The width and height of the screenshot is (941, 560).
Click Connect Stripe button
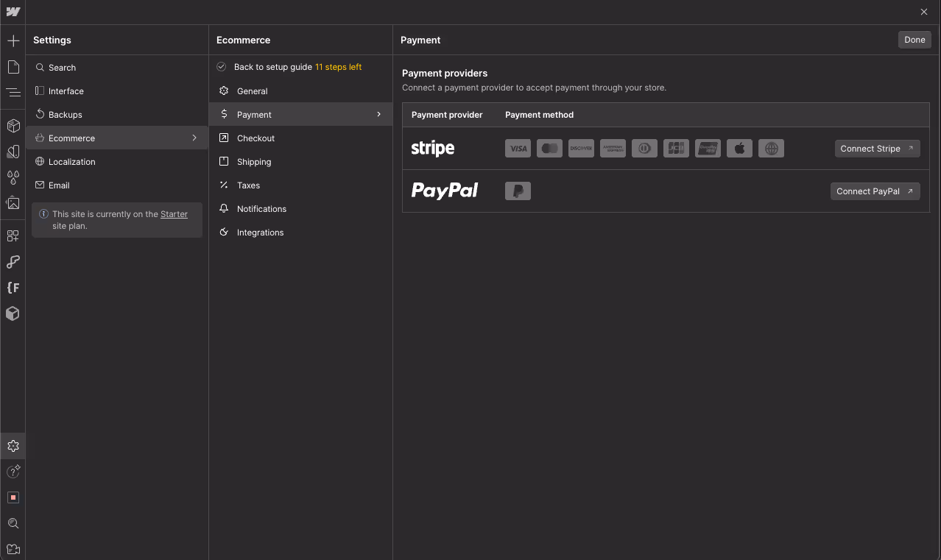pos(877,149)
